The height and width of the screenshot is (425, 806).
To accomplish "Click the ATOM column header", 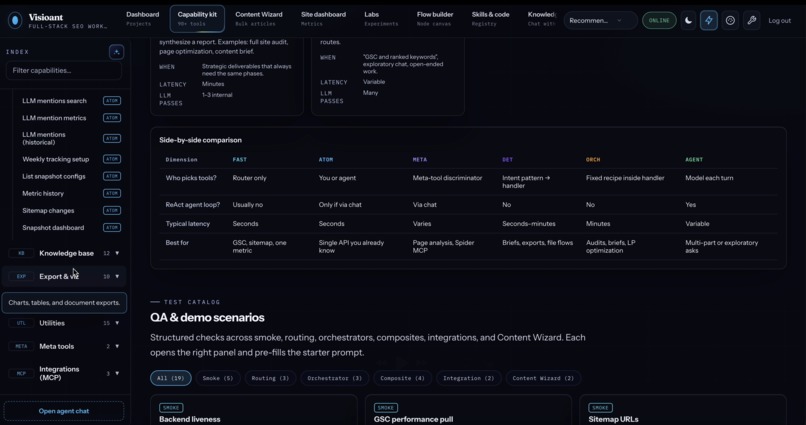I will (x=326, y=160).
